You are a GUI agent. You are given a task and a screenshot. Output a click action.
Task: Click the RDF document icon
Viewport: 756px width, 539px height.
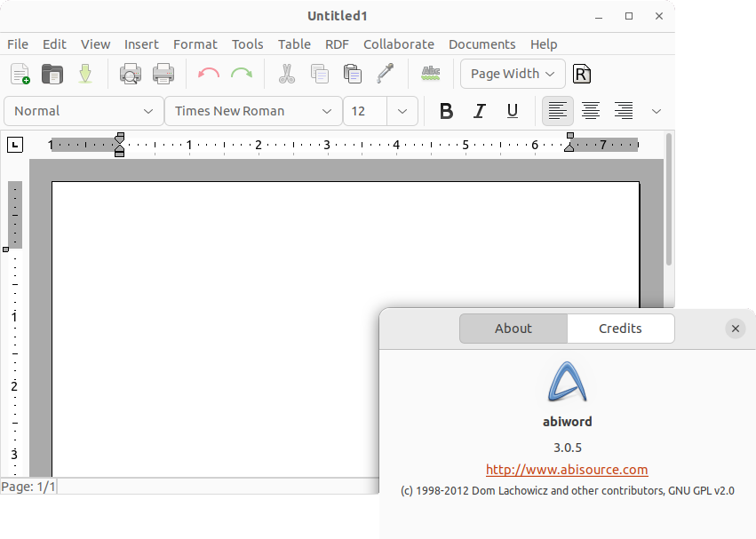pyautogui.click(x=582, y=74)
